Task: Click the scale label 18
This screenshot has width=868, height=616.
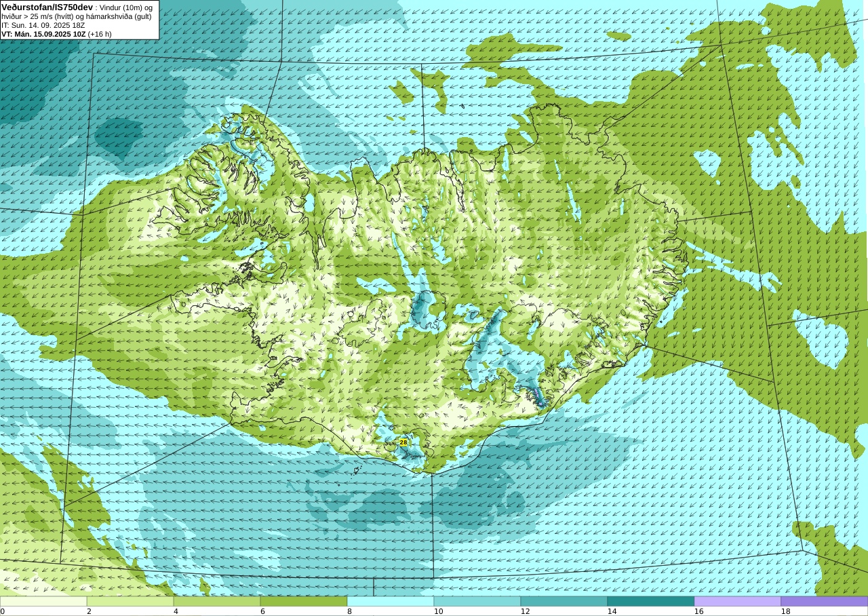Action: (x=786, y=611)
